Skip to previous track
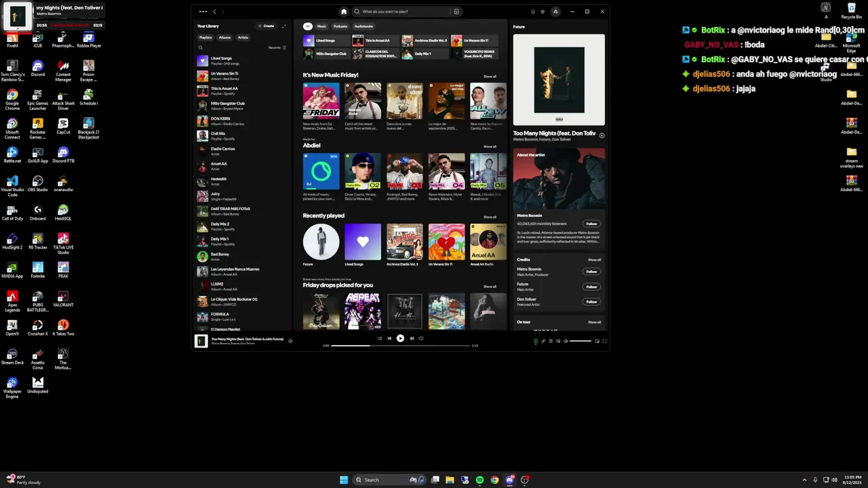Viewport: 868px width, 488px height. tap(389, 338)
